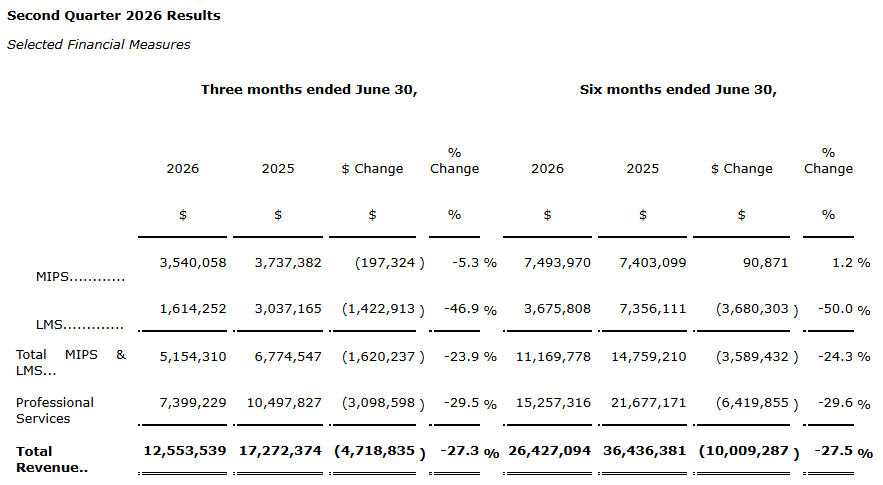Screen dimensions: 883x485
Task: Select Total Revenue value 17,272,374
Action: pos(280,451)
